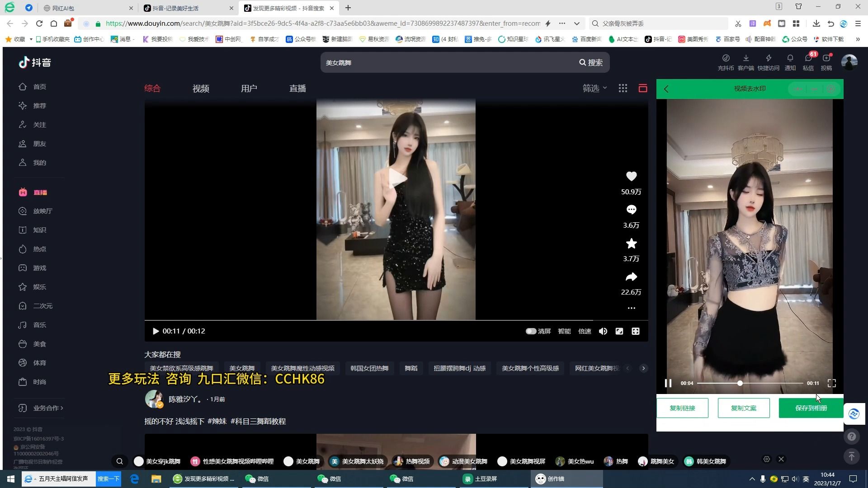Image resolution: width=868 pixels, height=488 pixels.
Task: Click 投稿 upload icon
Action: [x=826, y=62]
